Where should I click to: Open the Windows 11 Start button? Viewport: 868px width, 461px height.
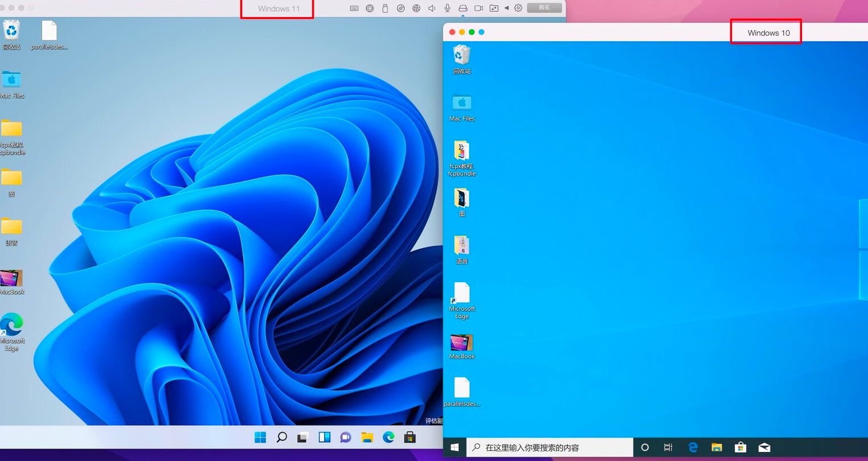(x=260, y=437)
